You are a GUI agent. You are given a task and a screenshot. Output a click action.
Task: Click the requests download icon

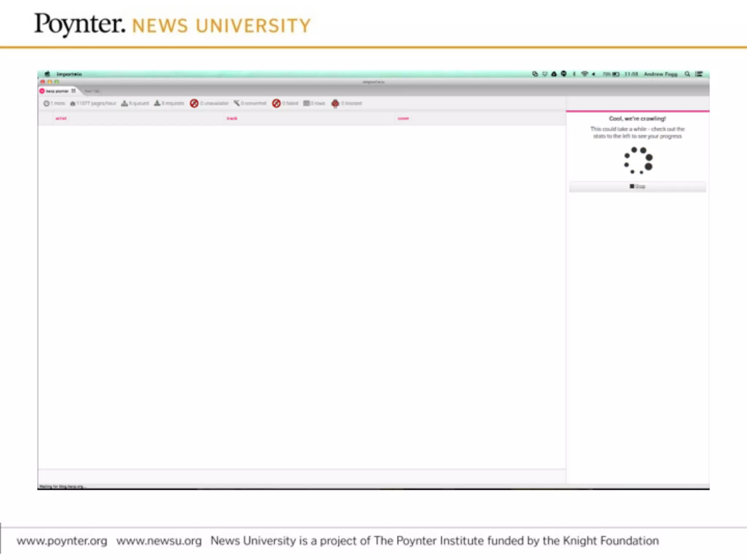[157, 104]
